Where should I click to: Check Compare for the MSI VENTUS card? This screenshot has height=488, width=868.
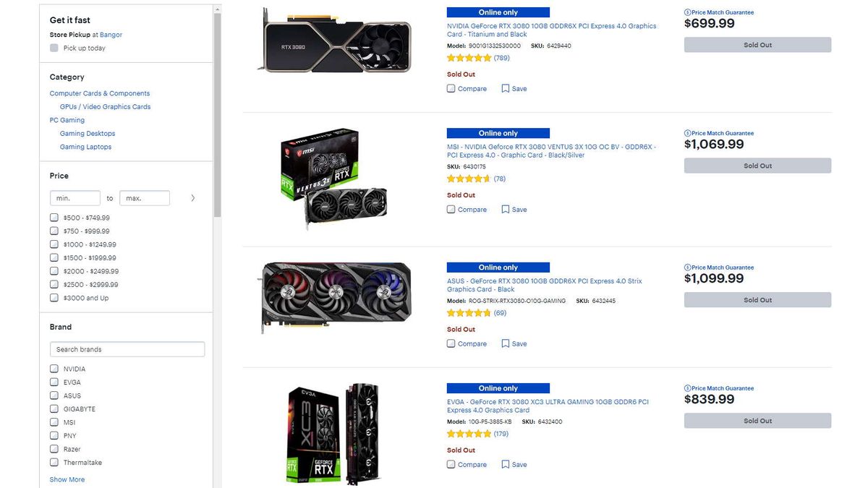pyautogui.click(x=451, y=209)
